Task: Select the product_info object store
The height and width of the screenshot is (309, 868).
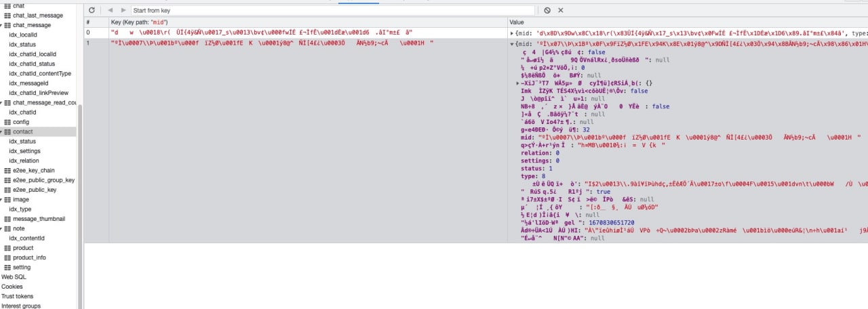Action: pyautogui.click(x=29, y=257)
